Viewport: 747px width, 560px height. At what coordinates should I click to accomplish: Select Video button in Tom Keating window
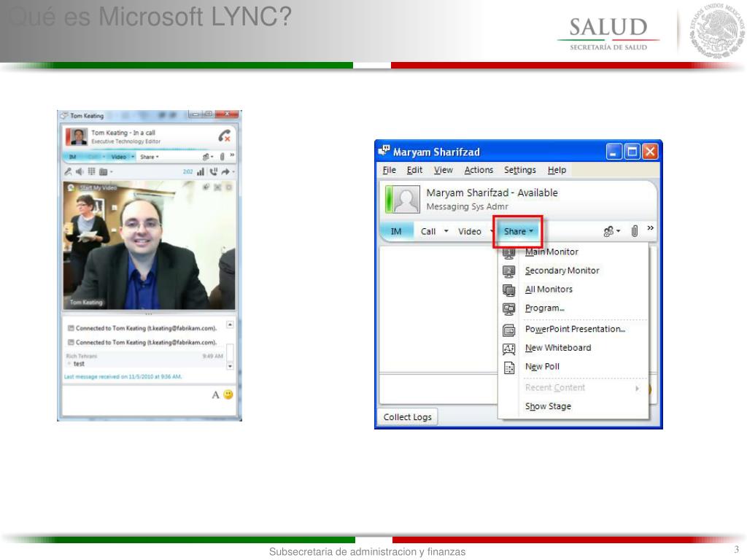coord(119,157)
